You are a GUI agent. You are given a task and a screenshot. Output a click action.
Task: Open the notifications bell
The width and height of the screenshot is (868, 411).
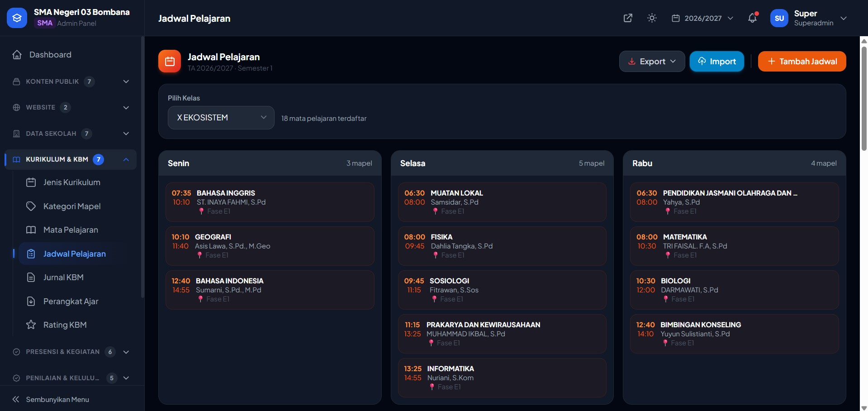[752, 18]
